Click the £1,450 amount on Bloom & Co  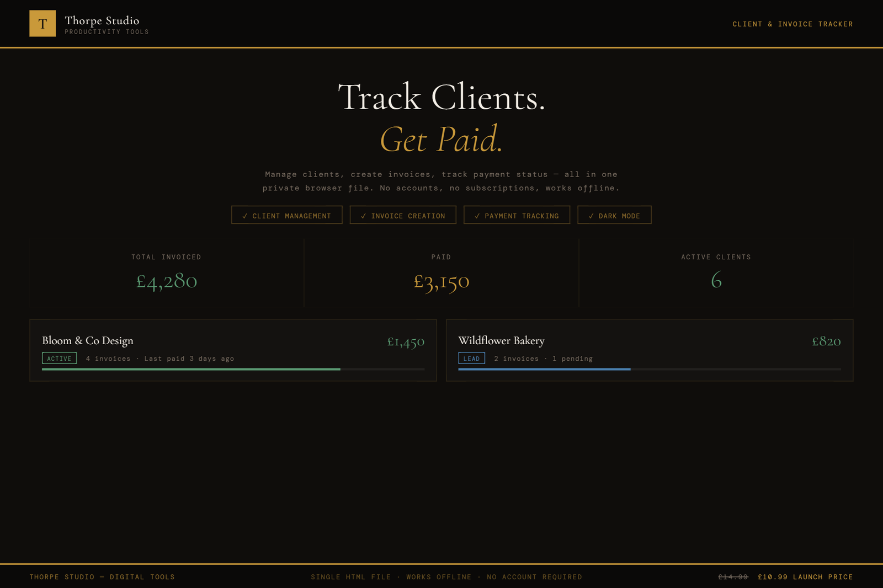pyautogui.click(x=406, y=341)
